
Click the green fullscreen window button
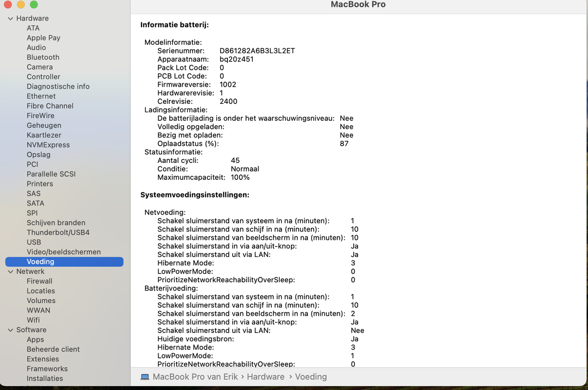34,4
